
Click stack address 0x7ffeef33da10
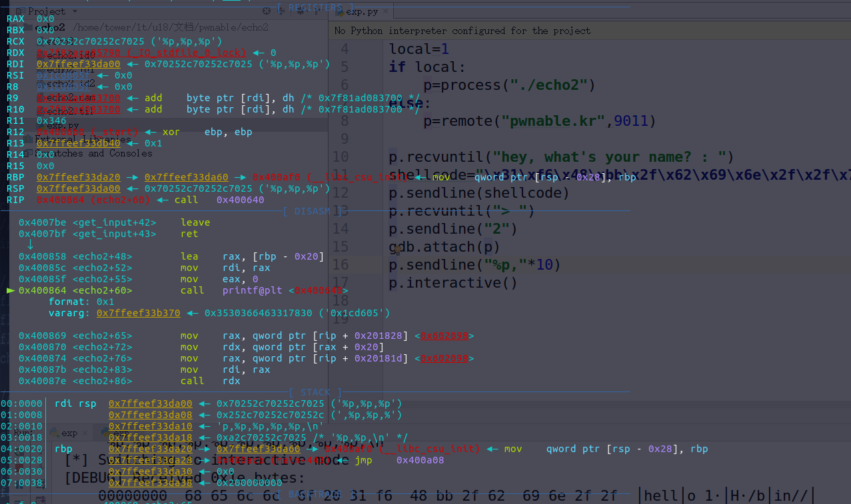pyautogui.click(x=150, y=426)
